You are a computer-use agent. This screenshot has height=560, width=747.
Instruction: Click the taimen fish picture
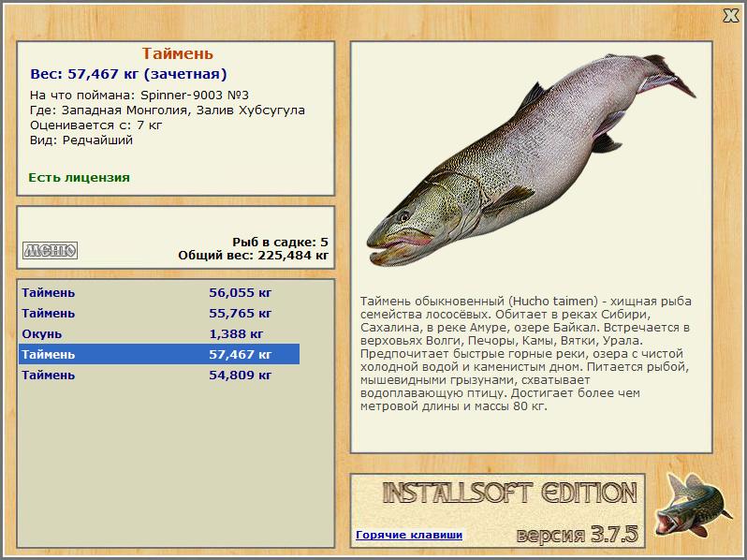pos(531,159)
